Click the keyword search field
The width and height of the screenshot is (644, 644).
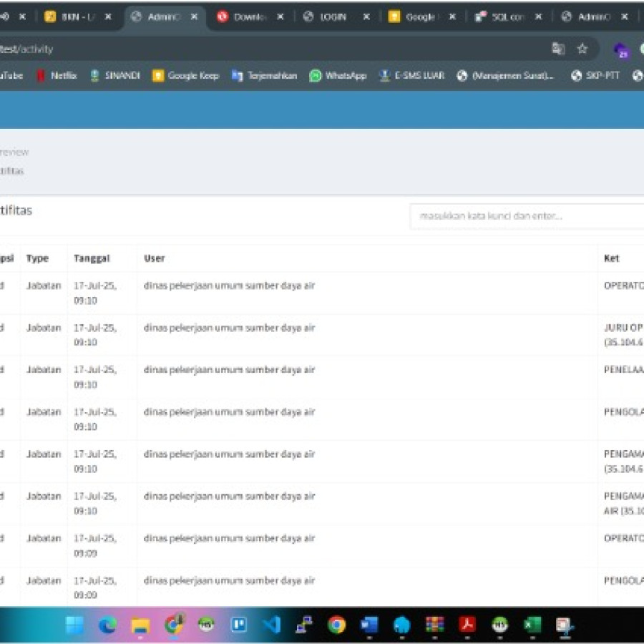[x=526, y=215]
